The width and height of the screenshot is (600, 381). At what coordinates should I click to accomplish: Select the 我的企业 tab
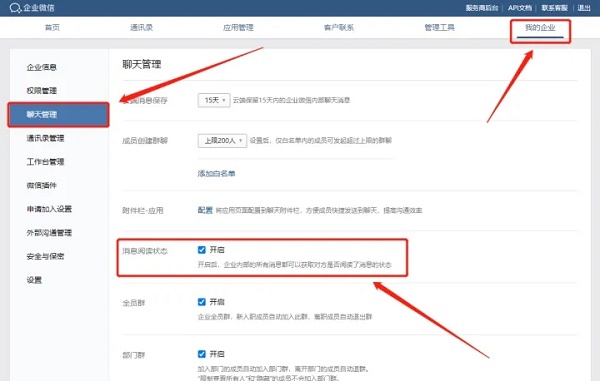coord(540,28)
